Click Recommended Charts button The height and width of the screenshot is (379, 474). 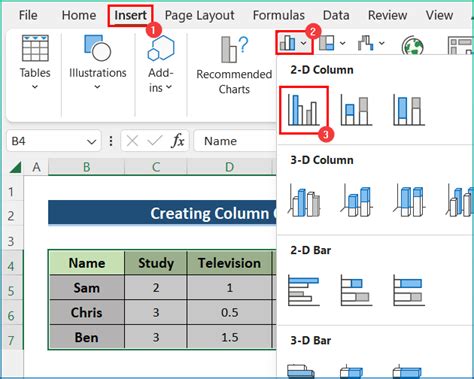(x=234, y=65)
